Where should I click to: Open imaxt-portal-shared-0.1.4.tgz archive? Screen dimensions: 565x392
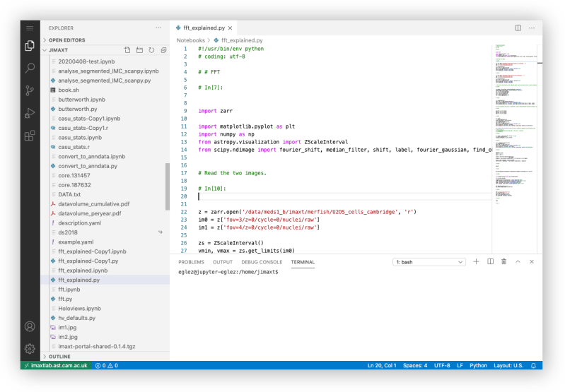click(x=97, y=347)
